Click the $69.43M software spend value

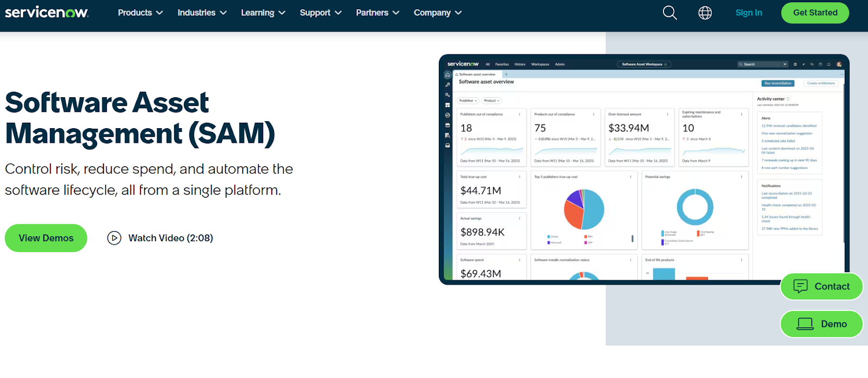pyautogui.click(x=481, y=274)
